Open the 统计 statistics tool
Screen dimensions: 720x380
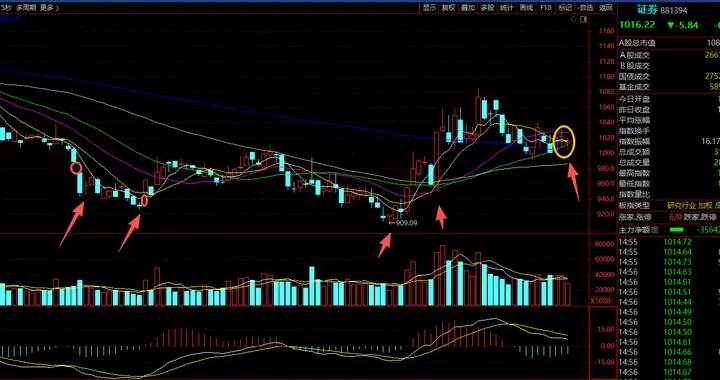506,8
